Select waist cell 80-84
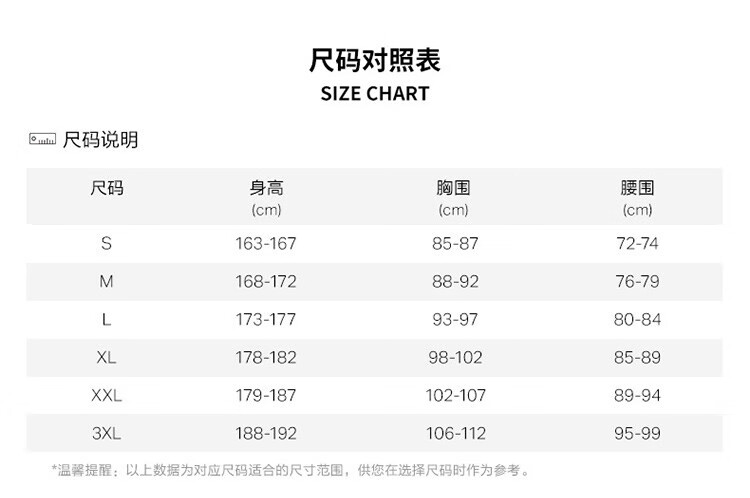This screenshot has height=498, width=750. tap(638, 319)
